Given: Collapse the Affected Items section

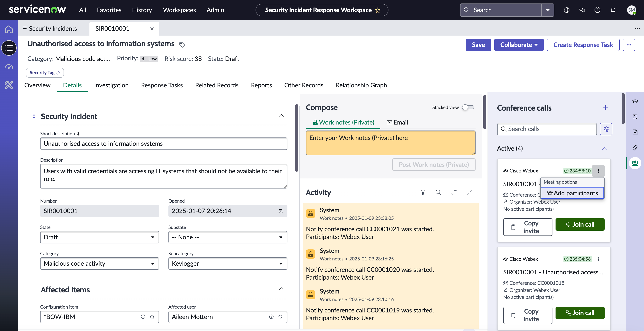Looking at the screenshot, I should tap(281, 289).
